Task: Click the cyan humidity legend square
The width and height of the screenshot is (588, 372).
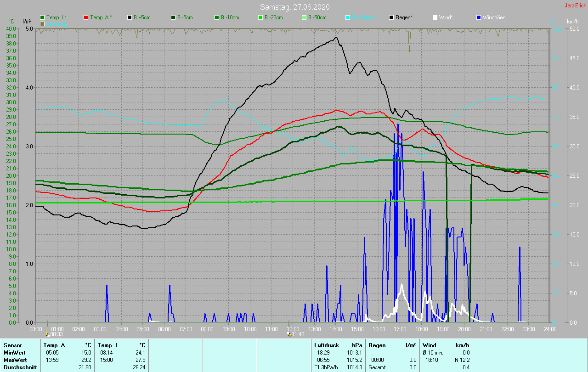Action: [348, 17]
